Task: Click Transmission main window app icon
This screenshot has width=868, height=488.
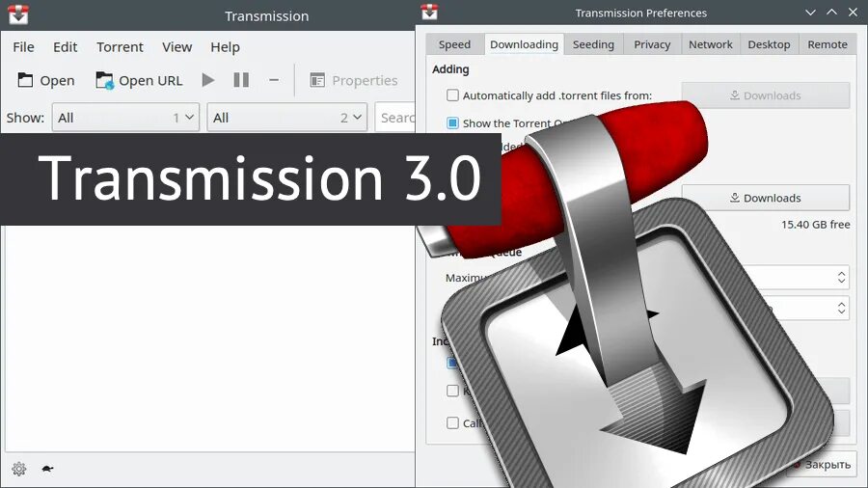Action: (18, 14)
